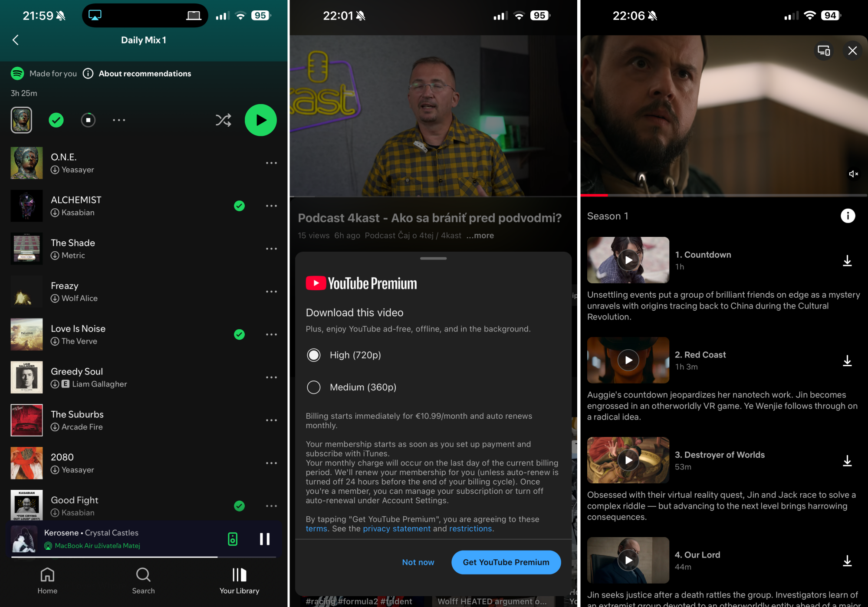Switch to Spotify Search tab

coord(143,581)
